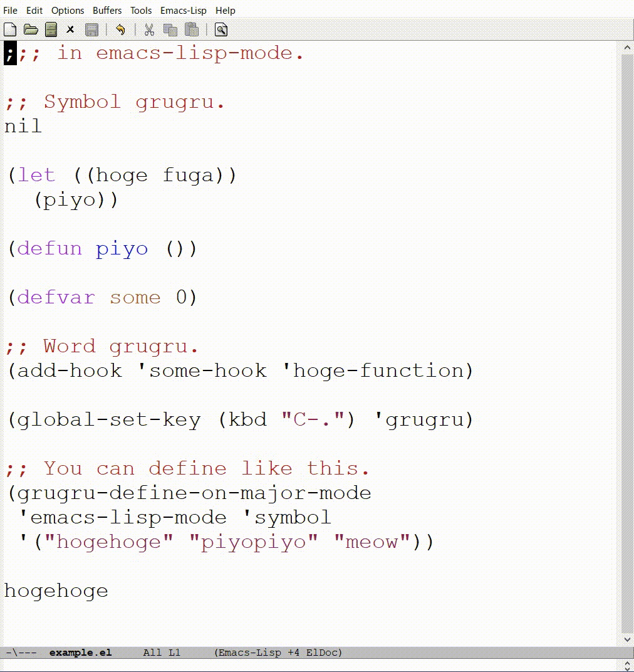Paste with the clipboard toolbar icon

192,29
